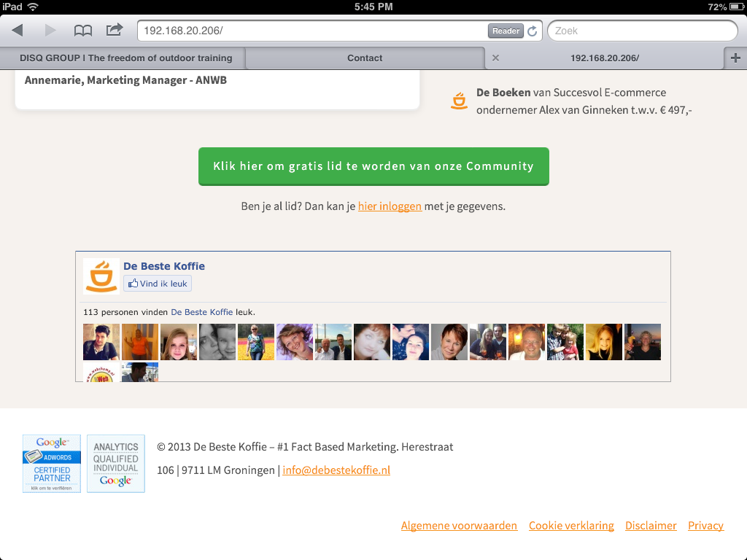Click the Google Analytics Qualified Individual badge

115,463
